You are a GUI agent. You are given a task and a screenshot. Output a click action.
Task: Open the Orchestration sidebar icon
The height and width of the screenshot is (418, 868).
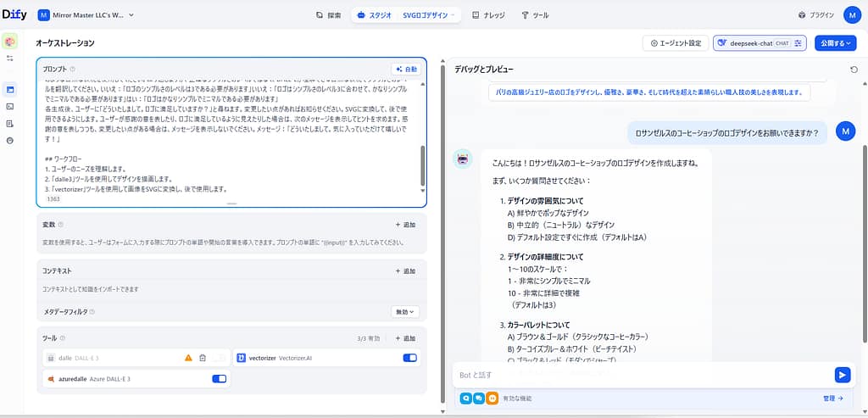(10, 89)
